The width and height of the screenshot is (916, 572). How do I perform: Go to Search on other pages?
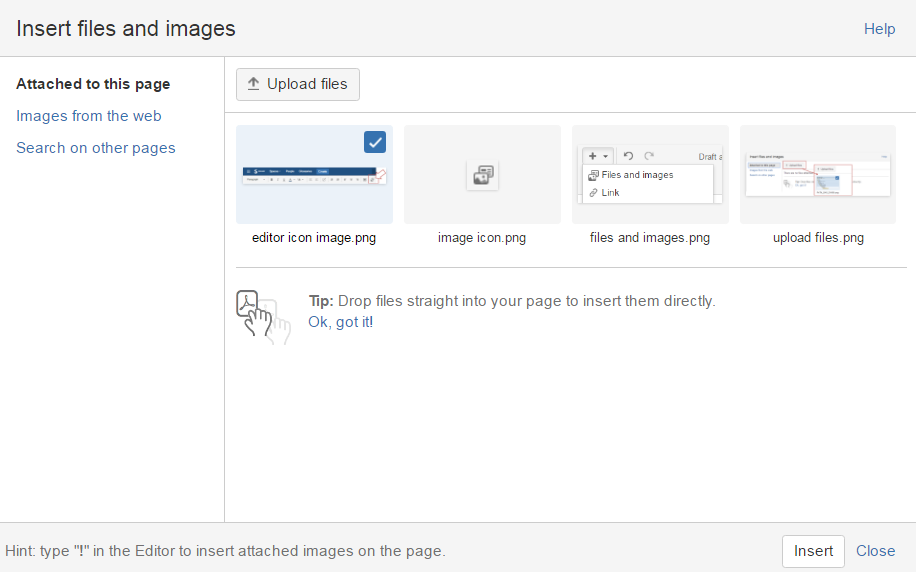pos(95,148)
